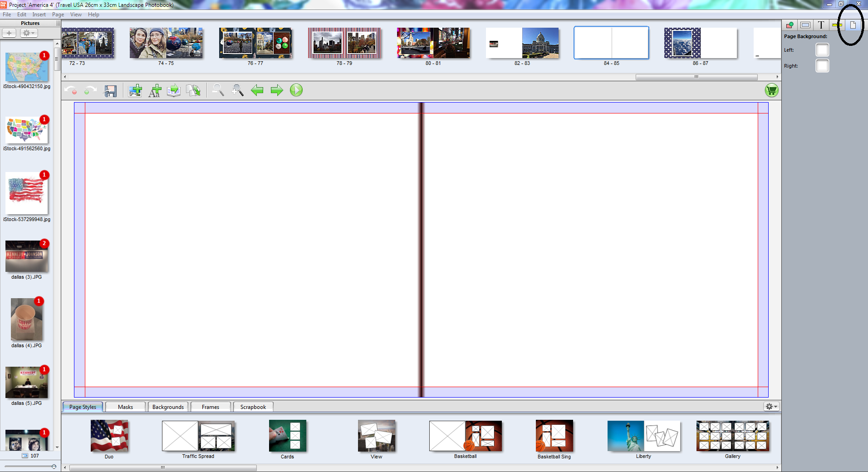
Task: Select the flag picture iStock-537299948.jpg
Action: click(x=27, y=193)
